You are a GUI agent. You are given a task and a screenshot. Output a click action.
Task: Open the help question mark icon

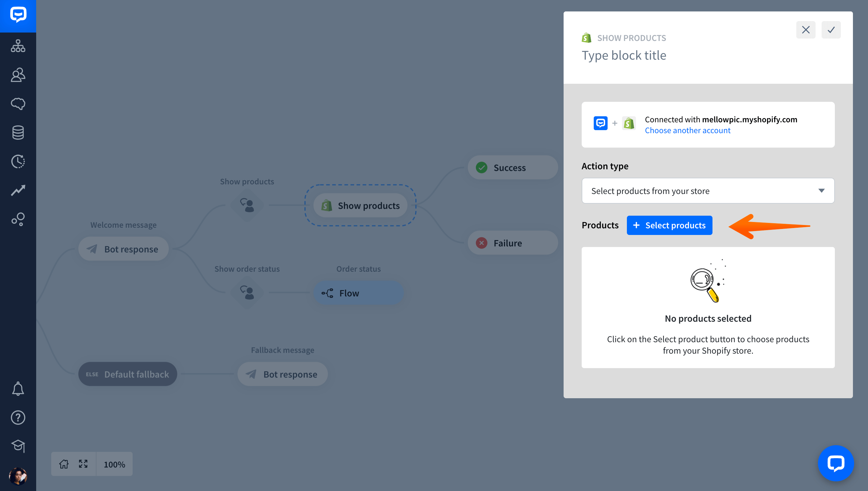18,418
